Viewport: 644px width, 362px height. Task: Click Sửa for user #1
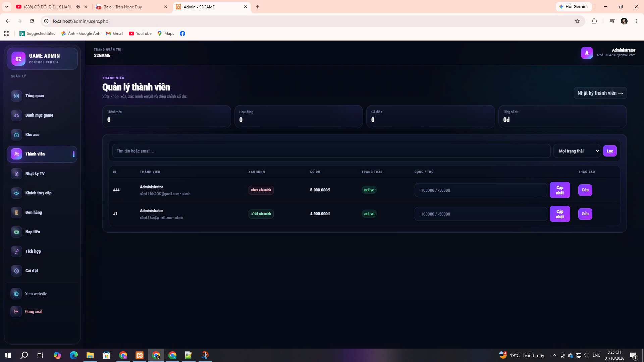click(585, 214)
